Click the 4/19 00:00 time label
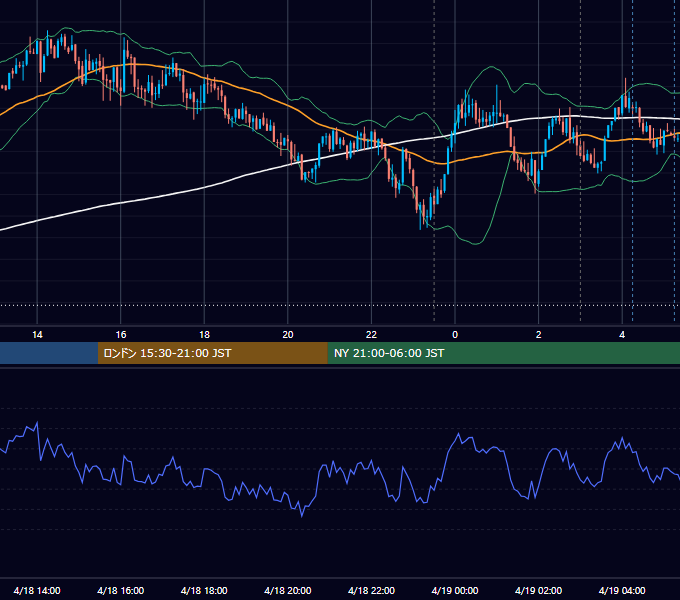The width and height of the screenshot is (680, 600). coord(455,590)
